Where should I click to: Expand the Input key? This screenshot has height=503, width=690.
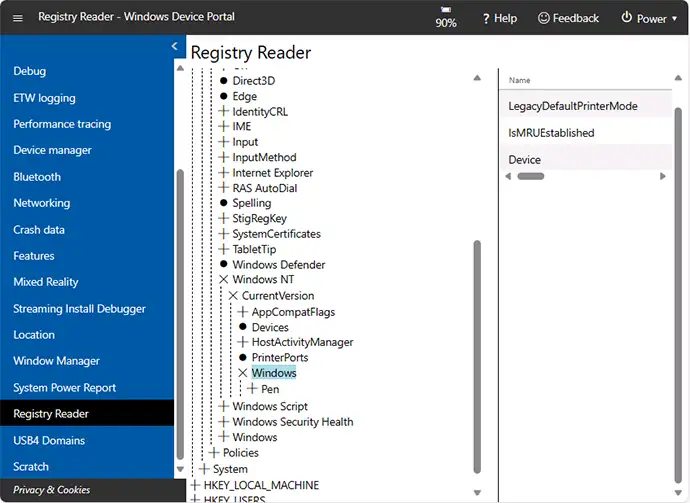tap(224, 142)
